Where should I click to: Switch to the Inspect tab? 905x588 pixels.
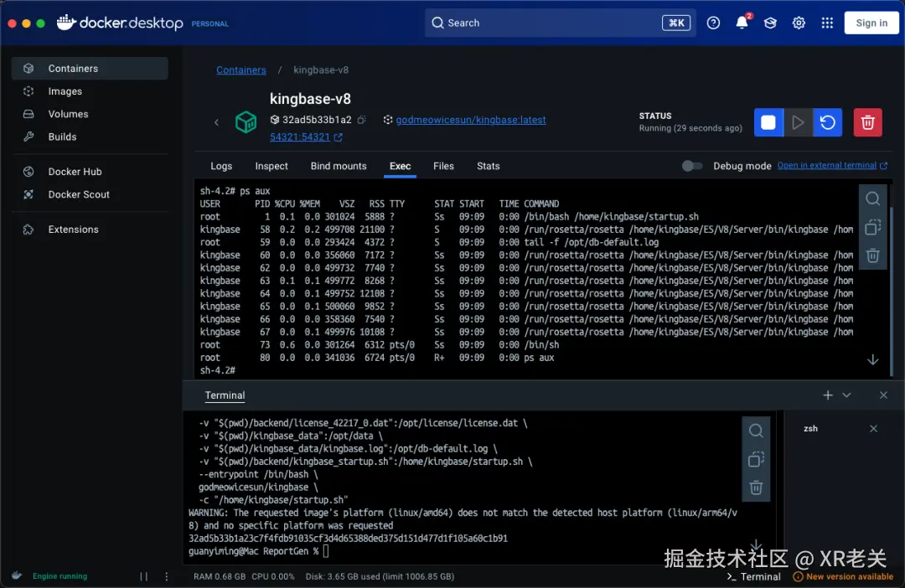pyautogui.click(x=271, y=166)
